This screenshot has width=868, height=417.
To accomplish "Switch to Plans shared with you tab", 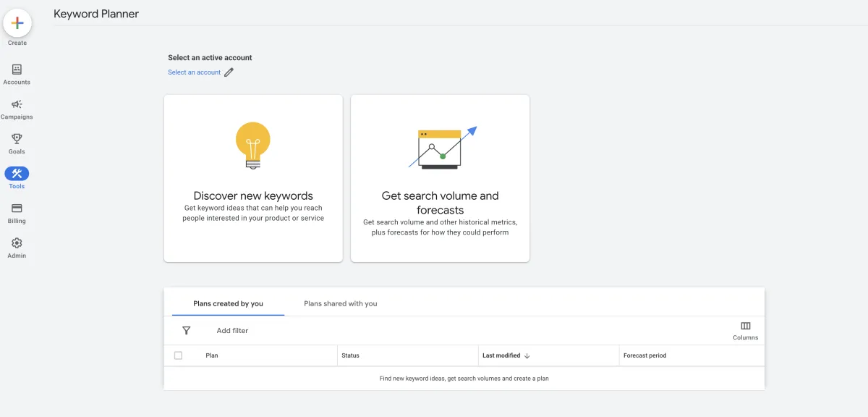I will tap(341, 303).
